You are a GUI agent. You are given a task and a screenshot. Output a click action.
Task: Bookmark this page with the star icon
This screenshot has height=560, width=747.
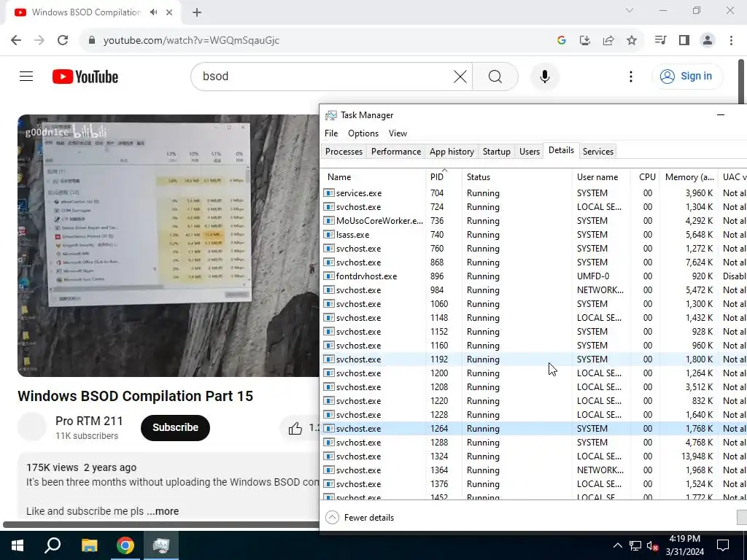tap(632, 41)
